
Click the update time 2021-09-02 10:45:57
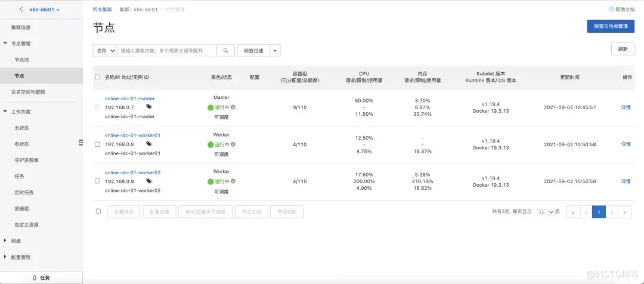click(569, 107)
